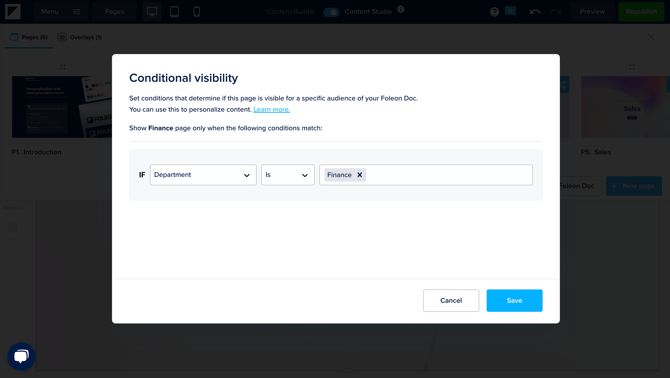Remove the Finance tag with X
The image size is (670, 378).
pos(360,175)
